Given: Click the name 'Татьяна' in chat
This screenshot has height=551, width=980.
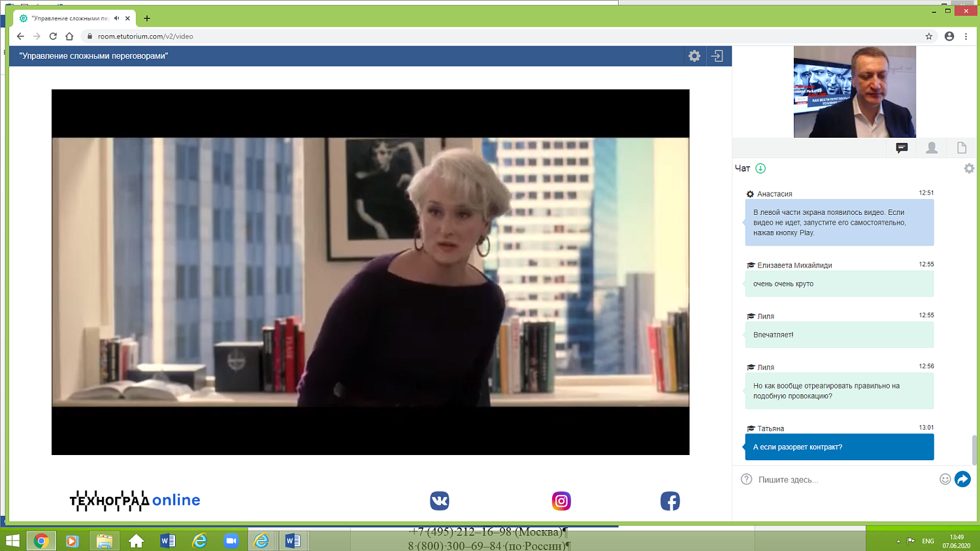Looking at the screenshot, I should point(770,429).
